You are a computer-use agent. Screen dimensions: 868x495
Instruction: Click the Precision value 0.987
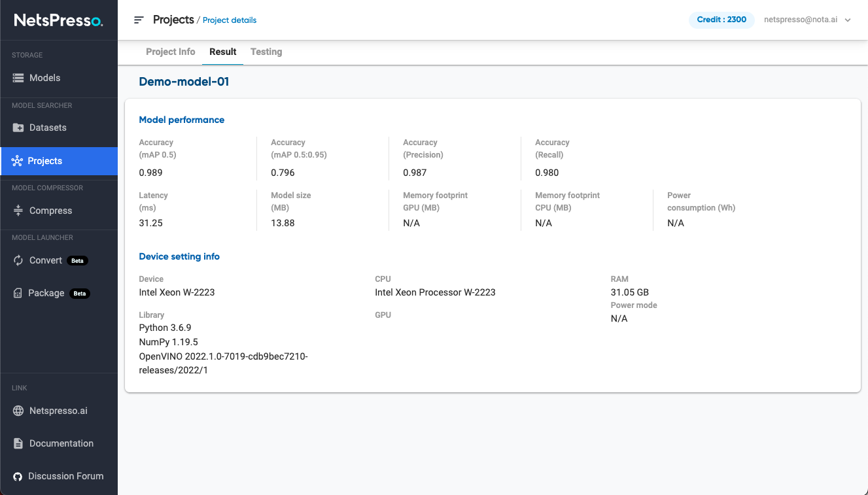pos(415,173)
